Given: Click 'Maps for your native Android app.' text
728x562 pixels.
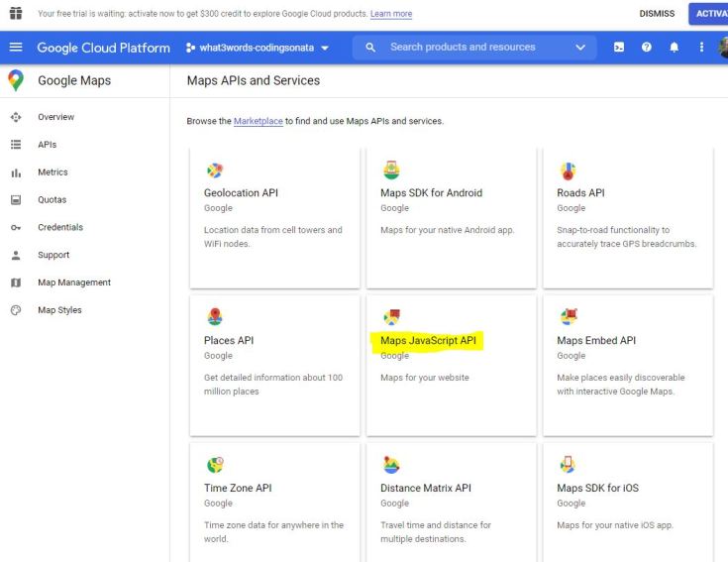Looking at the screenshot, I should pos(447,230).
